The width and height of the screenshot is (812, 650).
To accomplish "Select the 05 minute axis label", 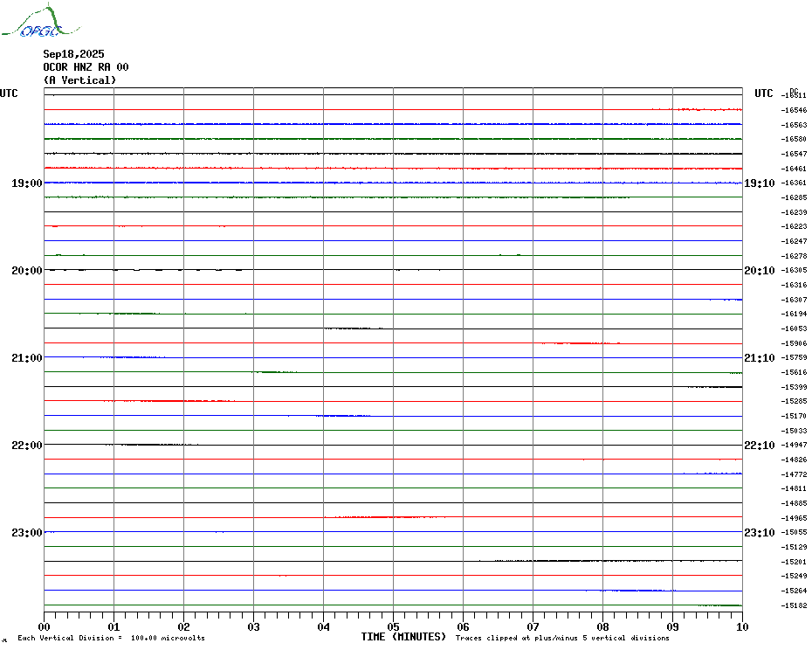I will 394,626.
